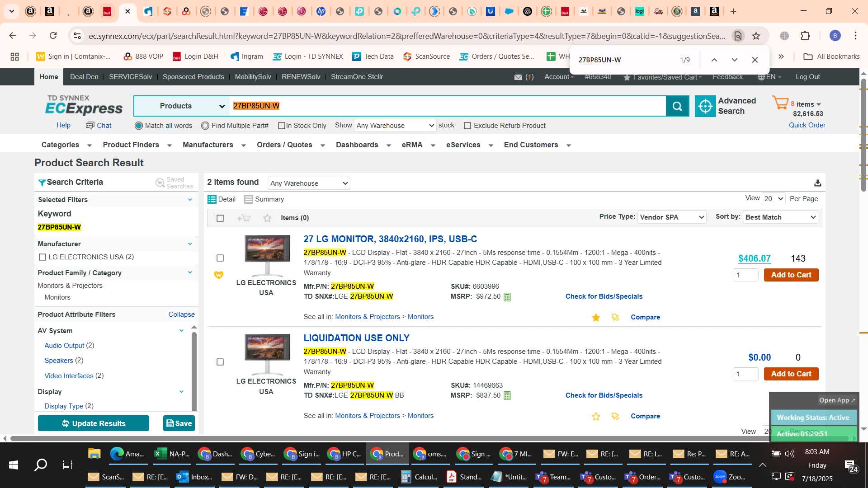The width and height of the screenshot is (868, 488).
Task: Select checkbox for 27 LG MONITOR product
Action: pyautogui.click(x=220, y=258)
